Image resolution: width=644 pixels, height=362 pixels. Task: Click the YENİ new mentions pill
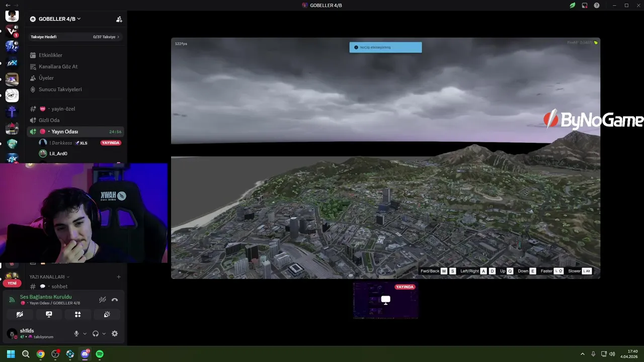click(x=12, y=283)
